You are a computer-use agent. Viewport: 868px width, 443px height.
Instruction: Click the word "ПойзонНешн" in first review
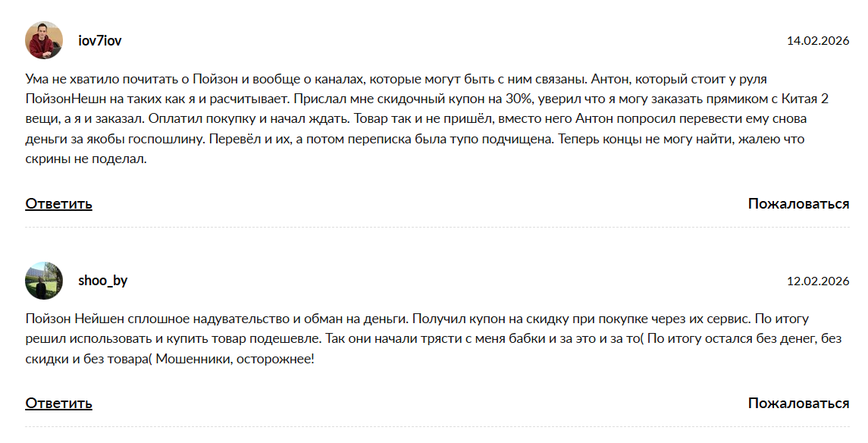[x=61, y=99]
